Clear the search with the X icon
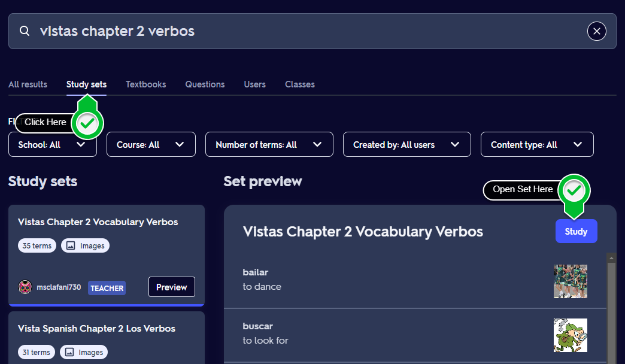 (596, 31)
